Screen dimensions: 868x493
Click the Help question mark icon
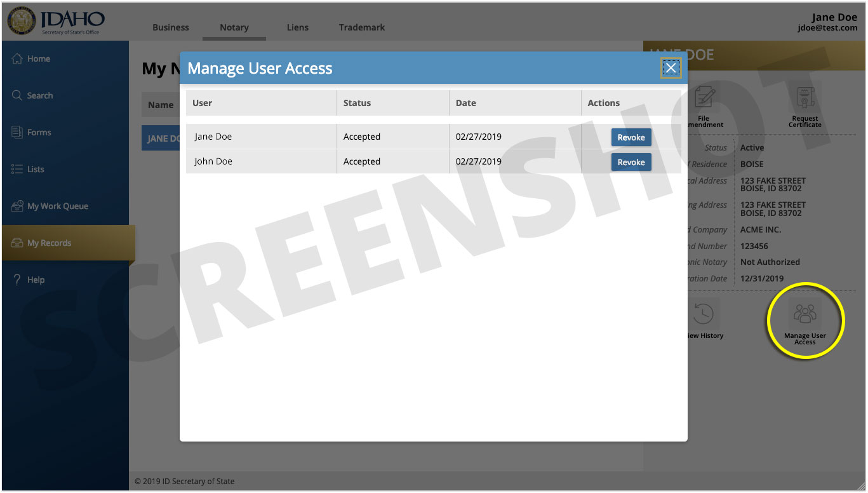(x=17, y=280)
